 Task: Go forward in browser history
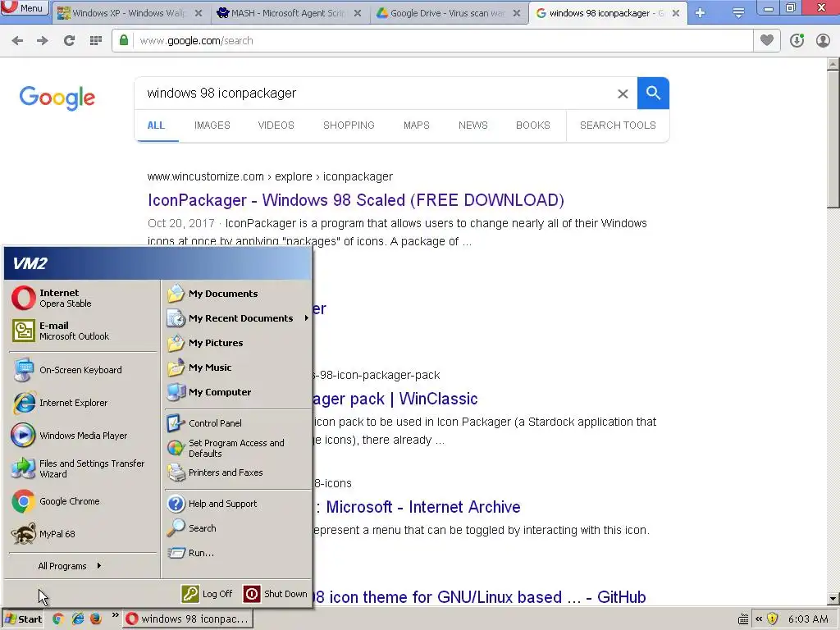tap(43, 41)
